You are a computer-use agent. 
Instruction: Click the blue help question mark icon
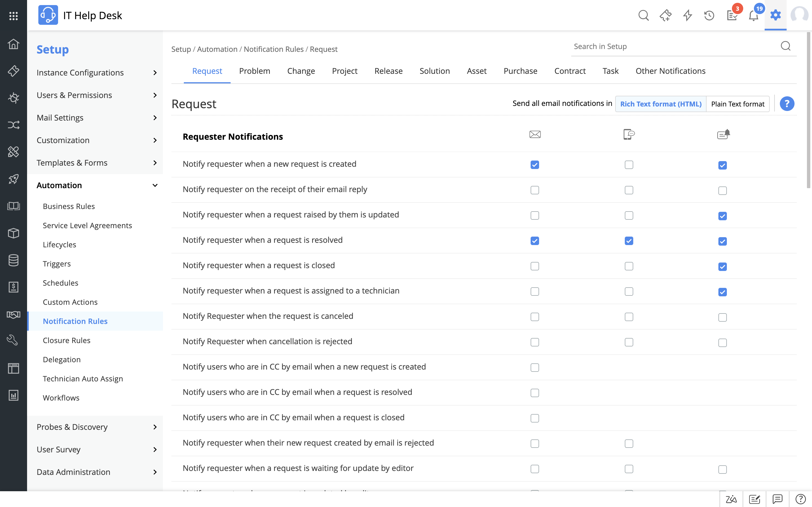click(x=787, y=104)
